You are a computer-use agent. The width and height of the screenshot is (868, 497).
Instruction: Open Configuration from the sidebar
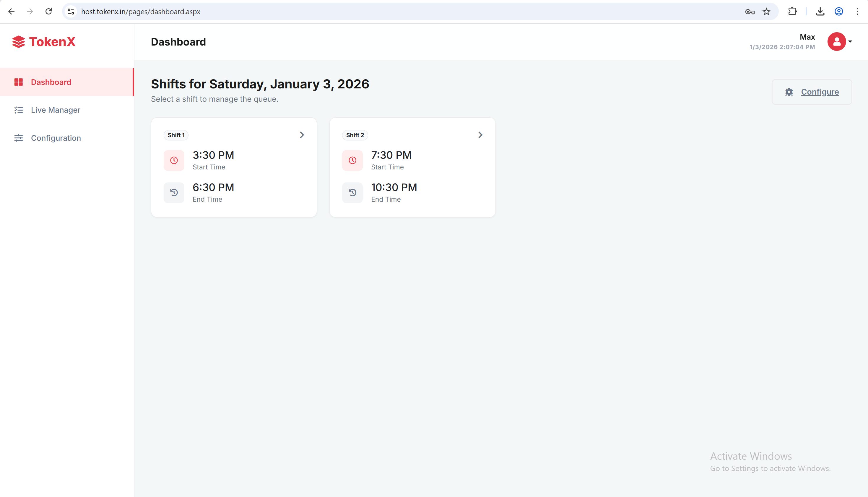pos(56,138)
